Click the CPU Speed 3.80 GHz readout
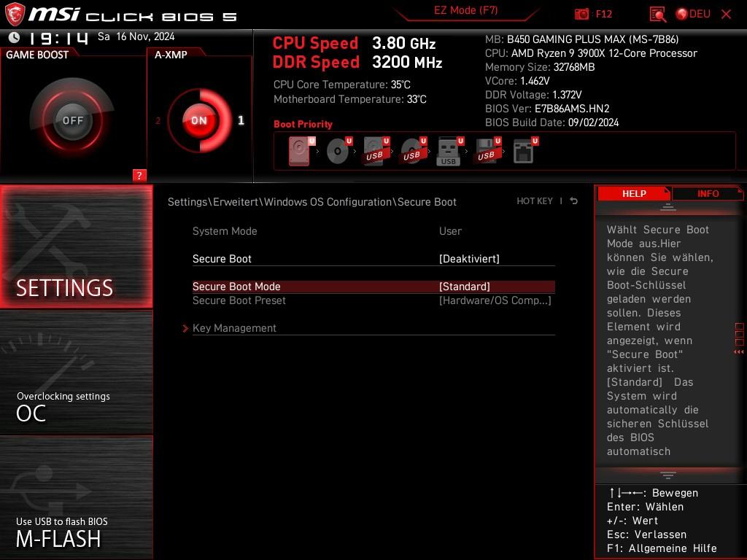This screenshot has height=560, width=747. tap(354, 43)
